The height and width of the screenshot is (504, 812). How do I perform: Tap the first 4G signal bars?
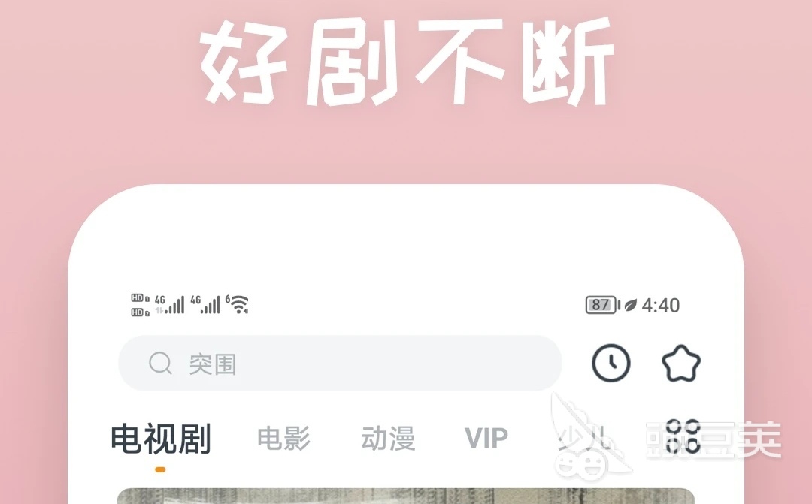click(169, 305)
